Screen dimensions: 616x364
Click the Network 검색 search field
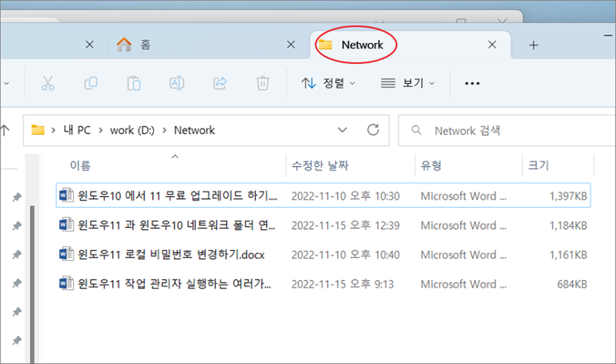pyautogui.click(x=507, y=131)
